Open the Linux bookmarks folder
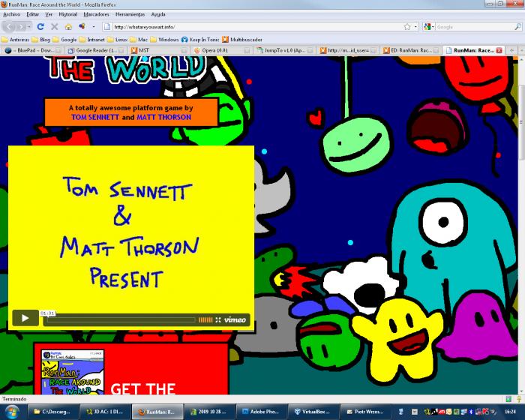 click(118, 40)
